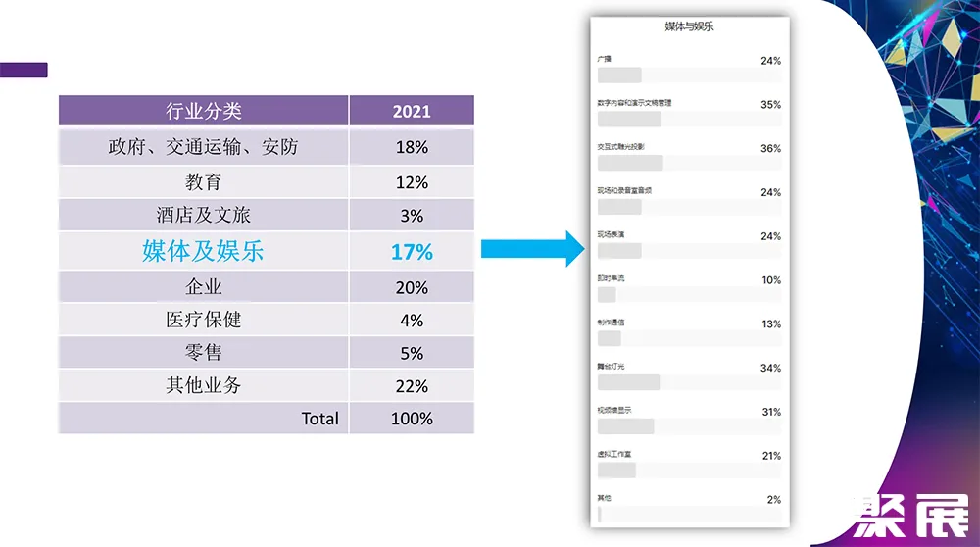Screen dimensions: 980x547
Task: Click the 酒店及文旅 row label
Action: click(204, 215)
